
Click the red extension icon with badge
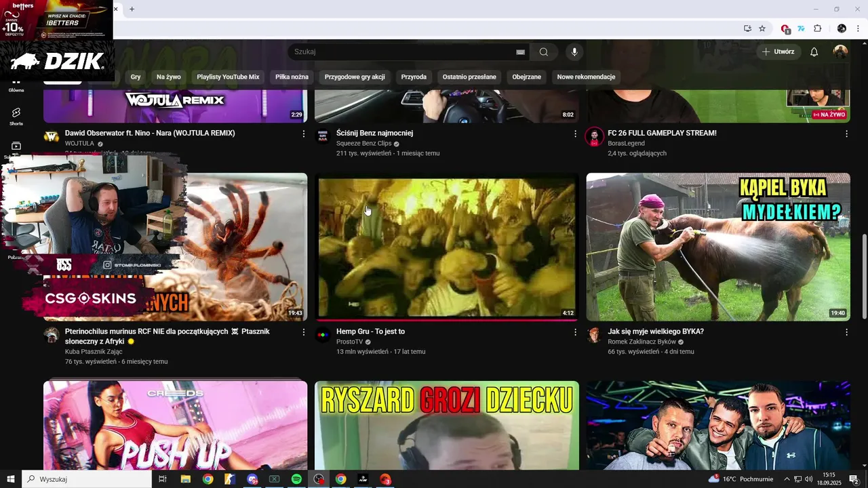click(785, 28)
